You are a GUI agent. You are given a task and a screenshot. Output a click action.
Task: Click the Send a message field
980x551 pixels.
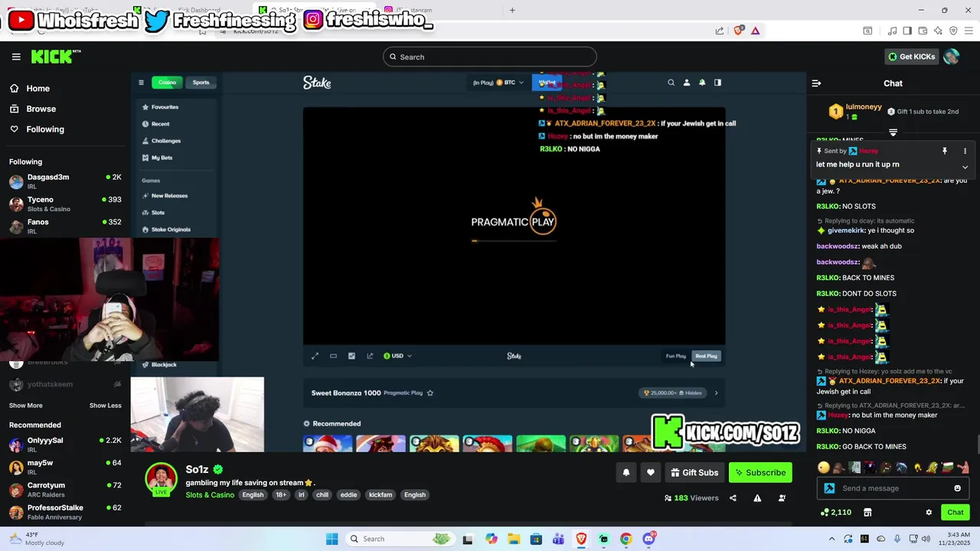click(893, 488)
